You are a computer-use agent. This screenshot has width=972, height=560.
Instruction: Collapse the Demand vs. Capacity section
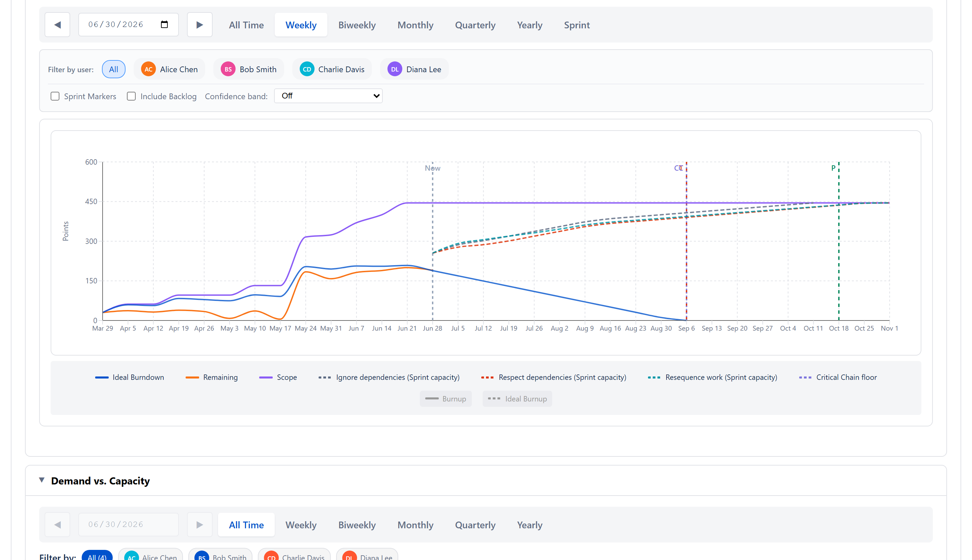[42, 480]
